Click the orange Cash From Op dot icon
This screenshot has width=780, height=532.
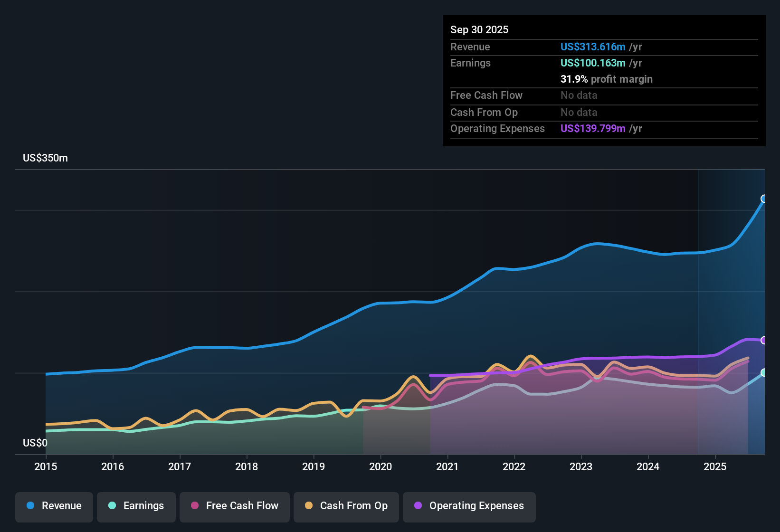(x=309, y=506)
